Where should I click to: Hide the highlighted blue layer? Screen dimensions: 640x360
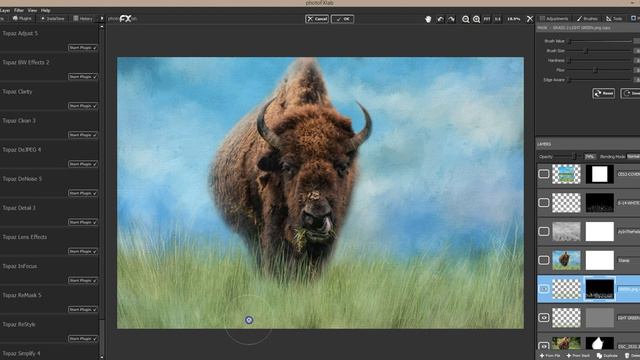pos(544,289)
